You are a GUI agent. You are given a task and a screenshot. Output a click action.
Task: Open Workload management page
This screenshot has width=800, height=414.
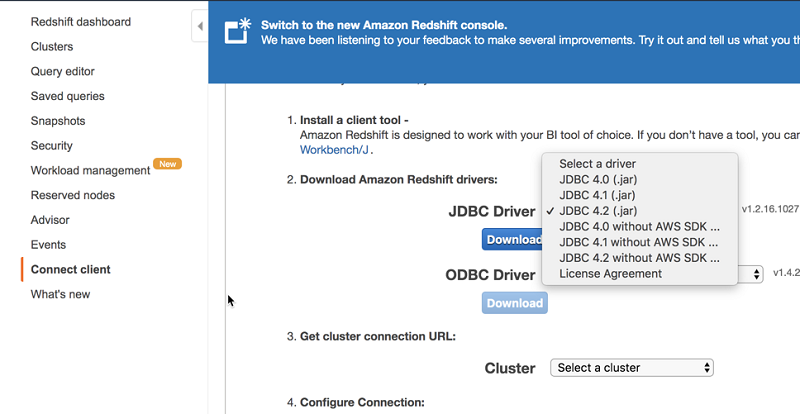coord(90,171)
